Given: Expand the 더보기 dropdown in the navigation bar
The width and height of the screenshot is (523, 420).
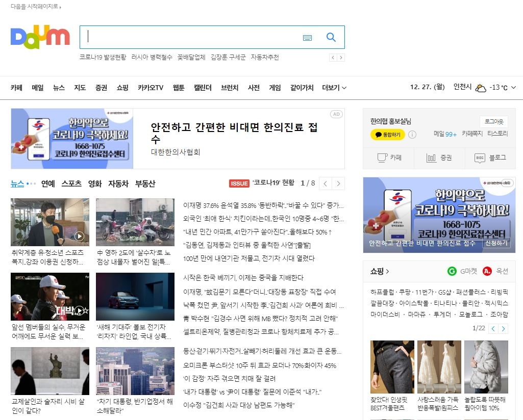Looking at the screenshot, I should tap(334, 87).
